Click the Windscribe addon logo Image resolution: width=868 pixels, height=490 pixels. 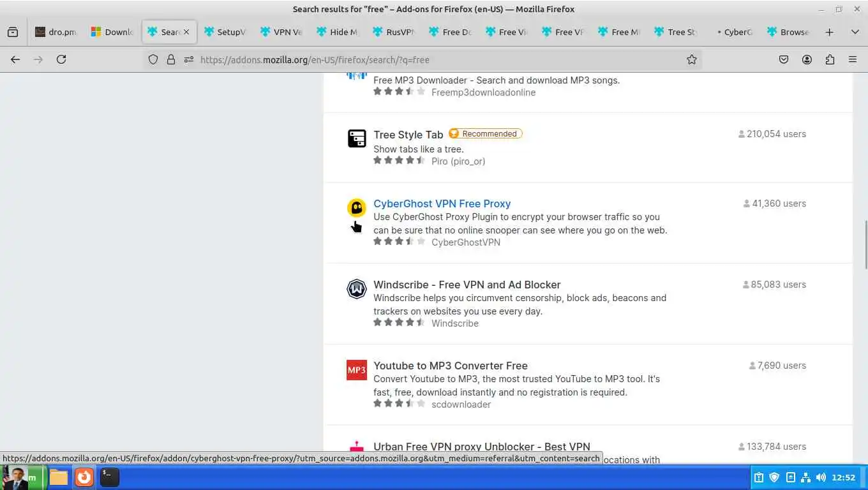357,288
